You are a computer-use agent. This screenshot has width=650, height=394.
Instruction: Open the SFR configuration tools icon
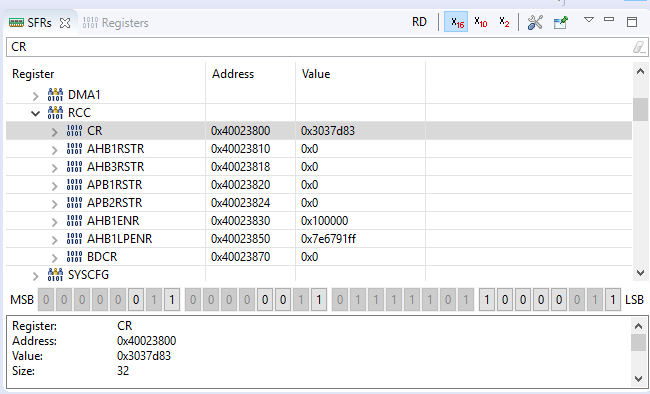(535, 22)
